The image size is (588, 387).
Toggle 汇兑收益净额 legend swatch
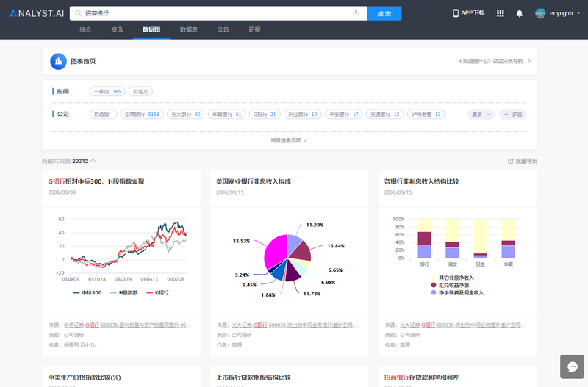[x=434, y=285]
